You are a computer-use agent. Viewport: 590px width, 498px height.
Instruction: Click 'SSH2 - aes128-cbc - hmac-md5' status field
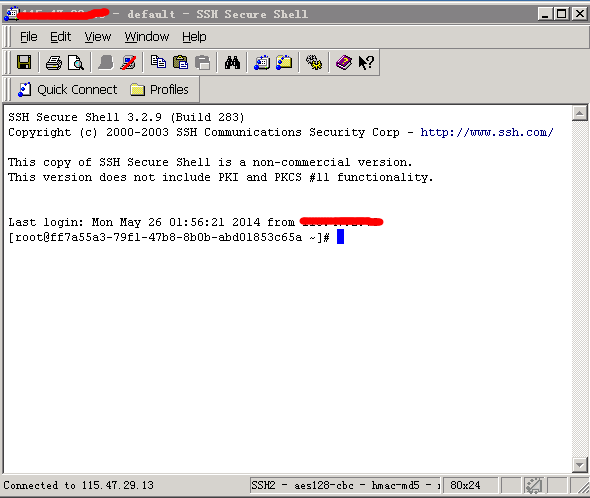(345, 485)
